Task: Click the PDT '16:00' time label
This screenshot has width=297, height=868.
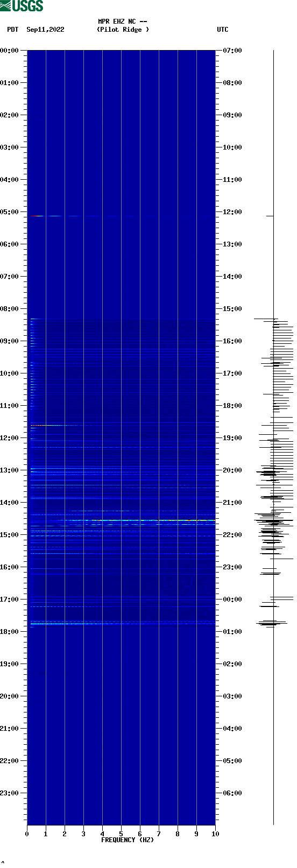Action: click(x=9, y=567)
